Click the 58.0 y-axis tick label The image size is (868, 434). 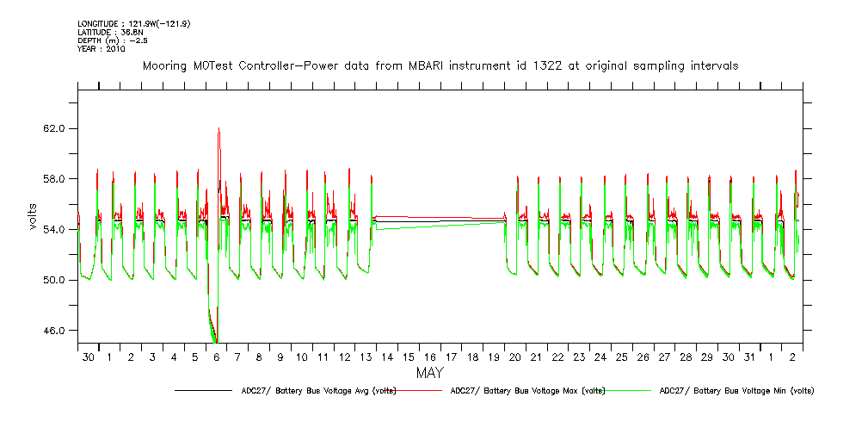click(55, 179)
